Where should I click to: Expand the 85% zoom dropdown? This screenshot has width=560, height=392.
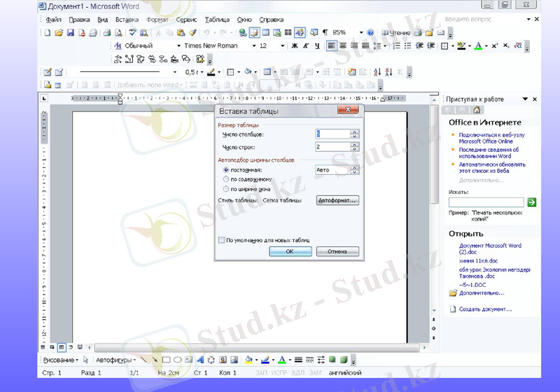point(361,33)
